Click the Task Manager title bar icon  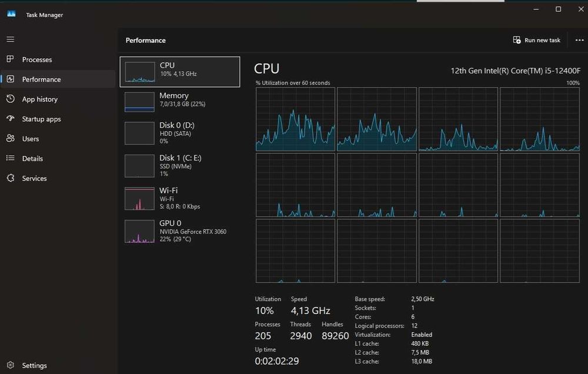[11, 14]
